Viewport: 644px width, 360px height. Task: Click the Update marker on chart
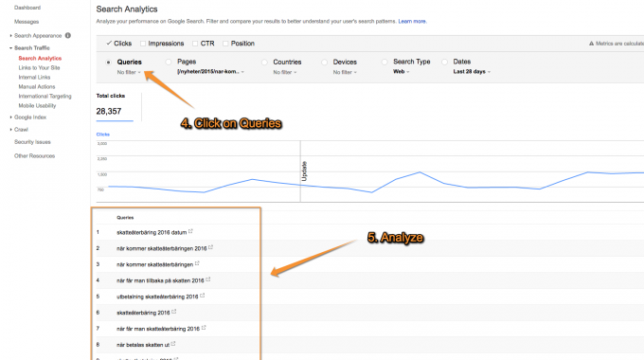[304, 171]
